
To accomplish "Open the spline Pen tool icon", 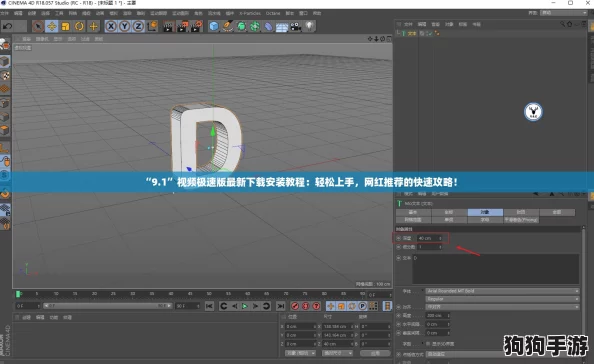I will tap(228, 26).
